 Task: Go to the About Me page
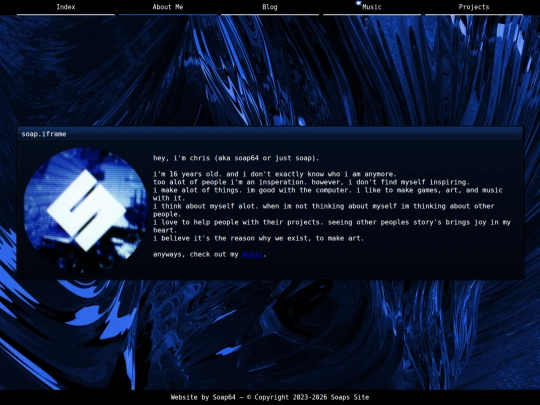pos(168,7)
